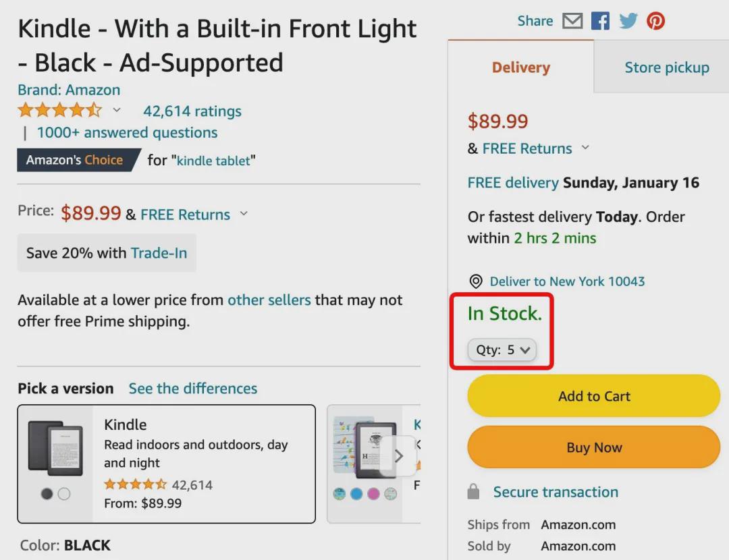Select the Delivery tab
Image resolution: width=729 pixels, height=560 pixels.
520,67
